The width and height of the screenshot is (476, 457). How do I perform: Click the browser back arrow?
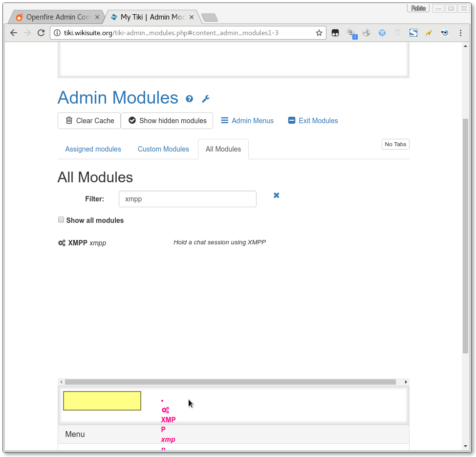pyautogui.click(x=14, y=33)
